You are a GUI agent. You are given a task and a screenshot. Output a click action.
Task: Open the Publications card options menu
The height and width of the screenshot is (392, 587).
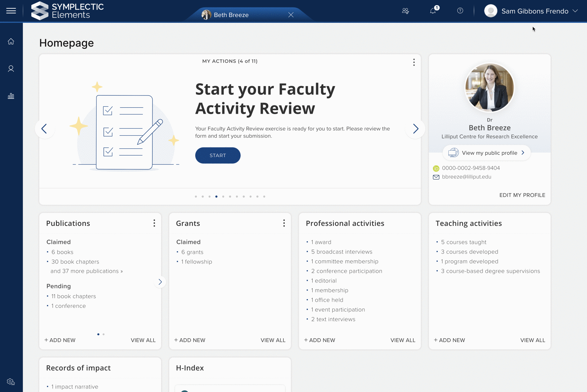[x=154, y=223]
